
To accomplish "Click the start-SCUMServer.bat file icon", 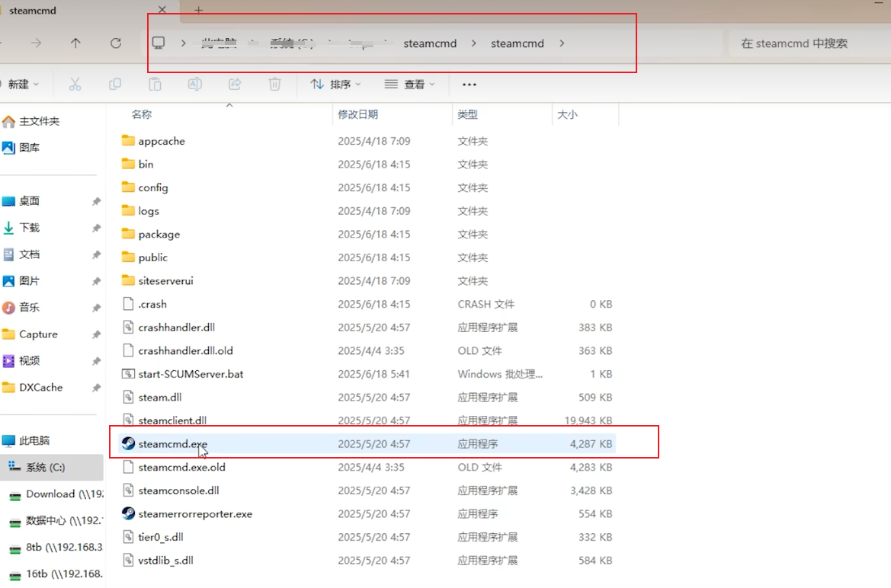I will 128,374.
